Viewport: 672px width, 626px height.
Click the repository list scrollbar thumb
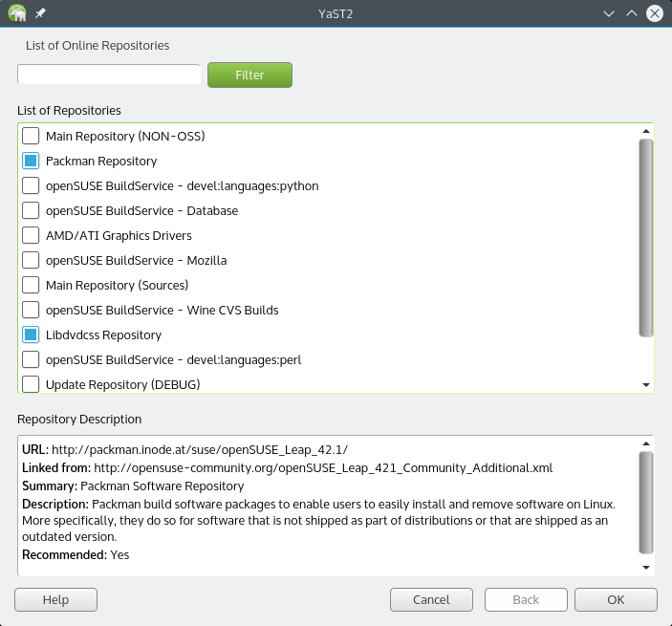646,238
